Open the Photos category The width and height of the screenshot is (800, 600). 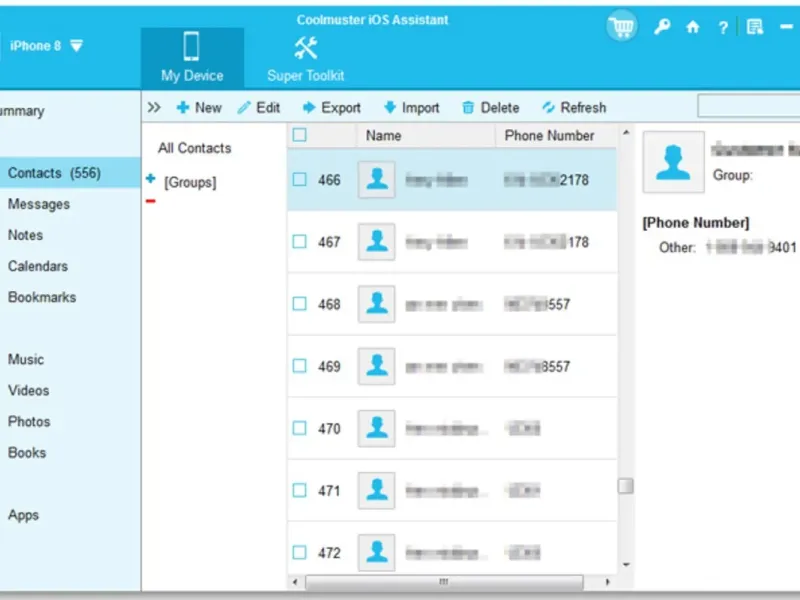coord(29,422)
